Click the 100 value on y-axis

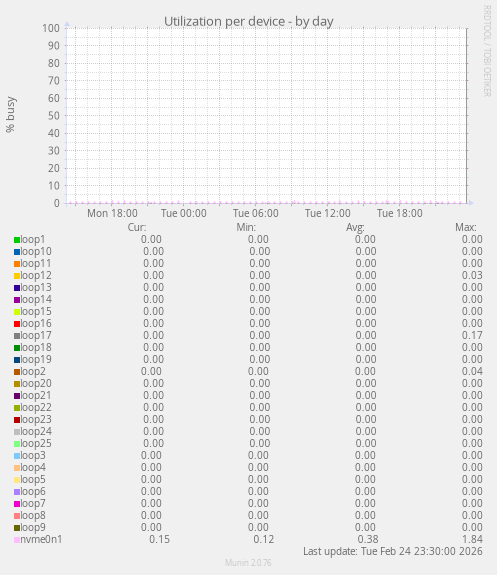click(51, 28)
